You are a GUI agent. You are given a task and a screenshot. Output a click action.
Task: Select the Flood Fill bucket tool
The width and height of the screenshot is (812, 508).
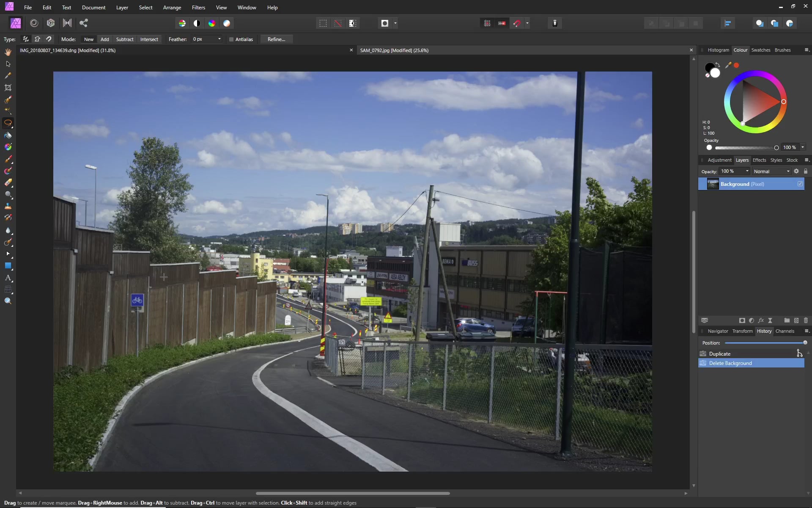point(8,135)
